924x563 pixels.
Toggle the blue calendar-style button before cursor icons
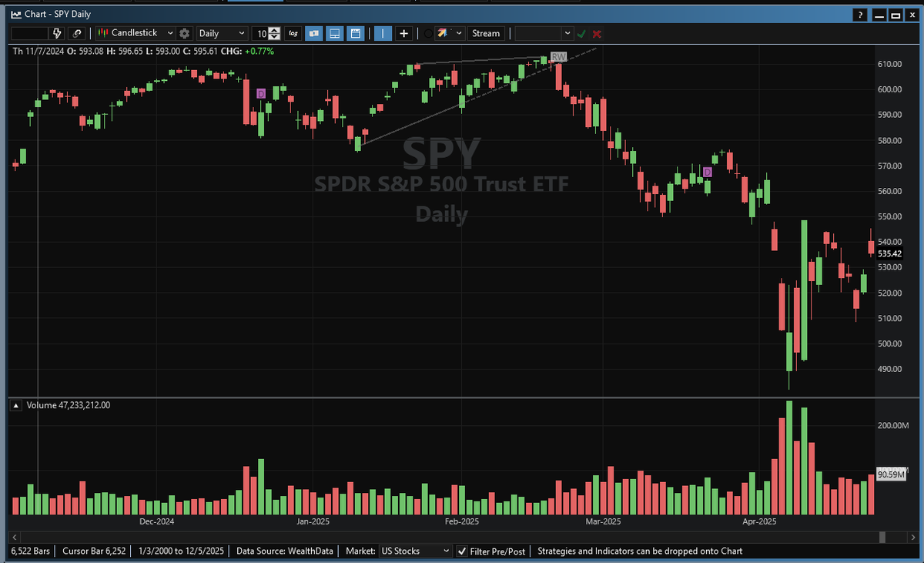pyautogui.click(x=355, y=33)
